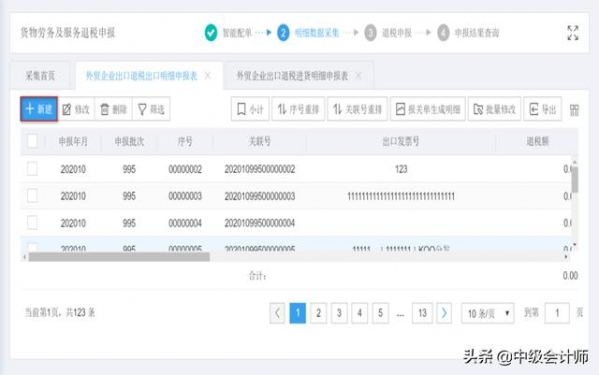Click the 批量修改 batch edit button

coord(494,110)
